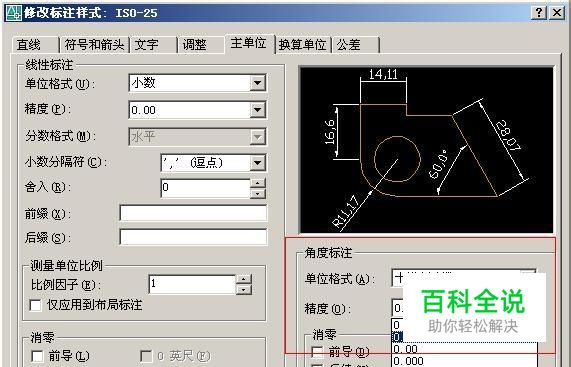Decrease 舍入 value with down arrow
The height and width of the screenshot is (367, 571).
(x=258, y=193)
